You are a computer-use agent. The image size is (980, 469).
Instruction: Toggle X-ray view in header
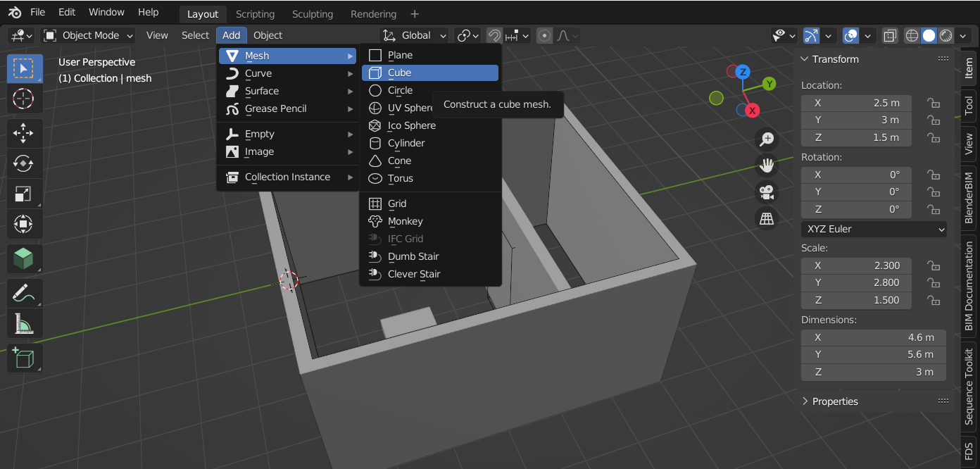(x=890, y=35)
